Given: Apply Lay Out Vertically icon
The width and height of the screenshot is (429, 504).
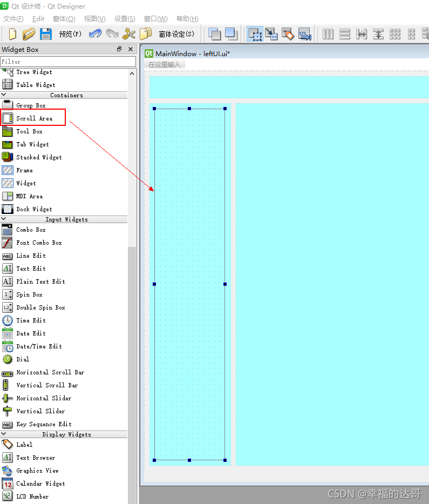Looking at the screenshot, I should click(345, 33).
